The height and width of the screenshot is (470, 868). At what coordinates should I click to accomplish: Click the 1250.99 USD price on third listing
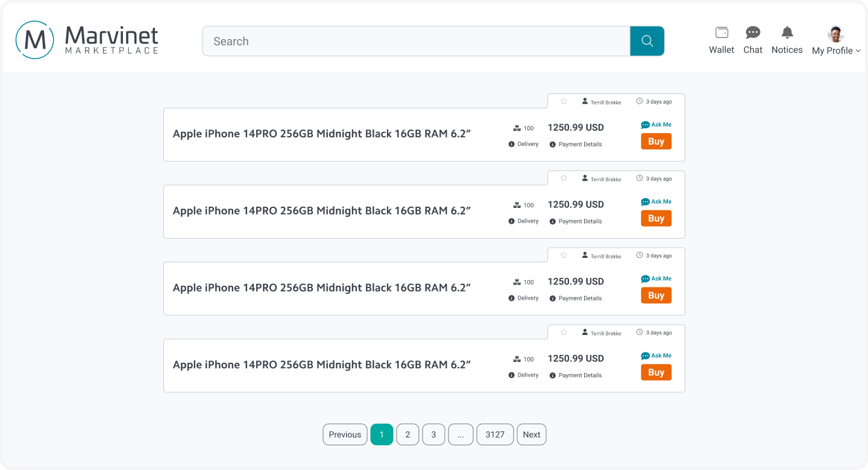click(x=576, y=281)
